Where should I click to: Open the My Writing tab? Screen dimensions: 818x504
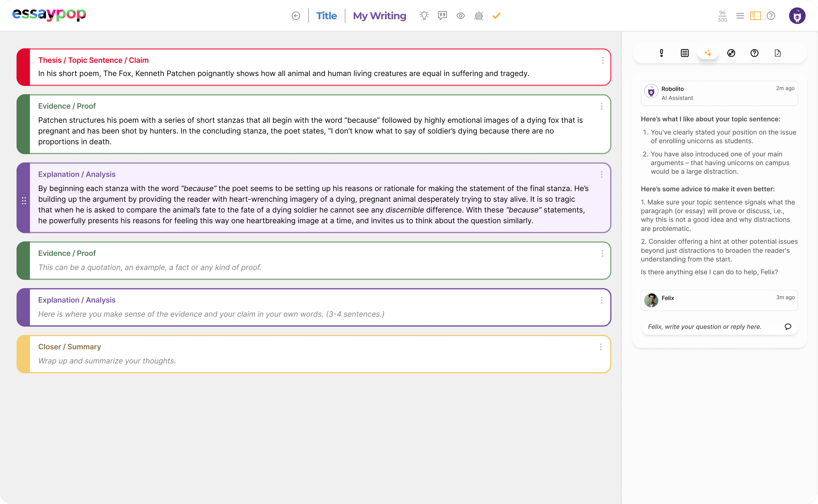pyautogui.click(x=379, y=16)
